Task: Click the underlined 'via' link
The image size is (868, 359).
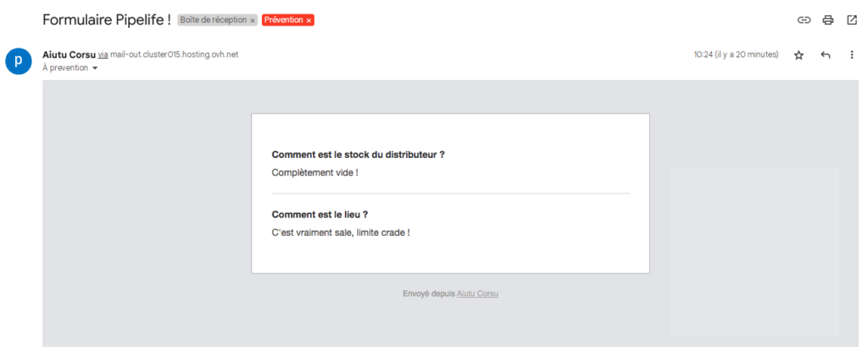Action: click(x=103, y=55)
